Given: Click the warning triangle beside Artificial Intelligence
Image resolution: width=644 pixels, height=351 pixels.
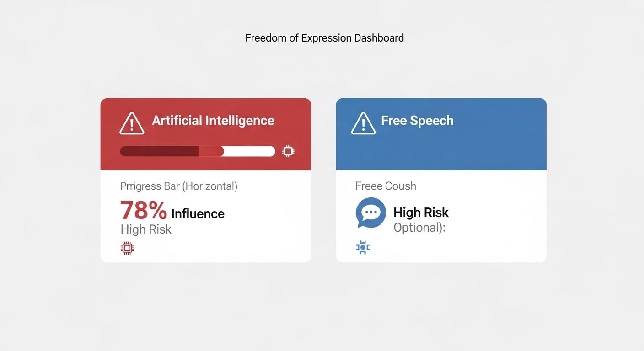Looking at the screenshot, I should coord(132,123).
